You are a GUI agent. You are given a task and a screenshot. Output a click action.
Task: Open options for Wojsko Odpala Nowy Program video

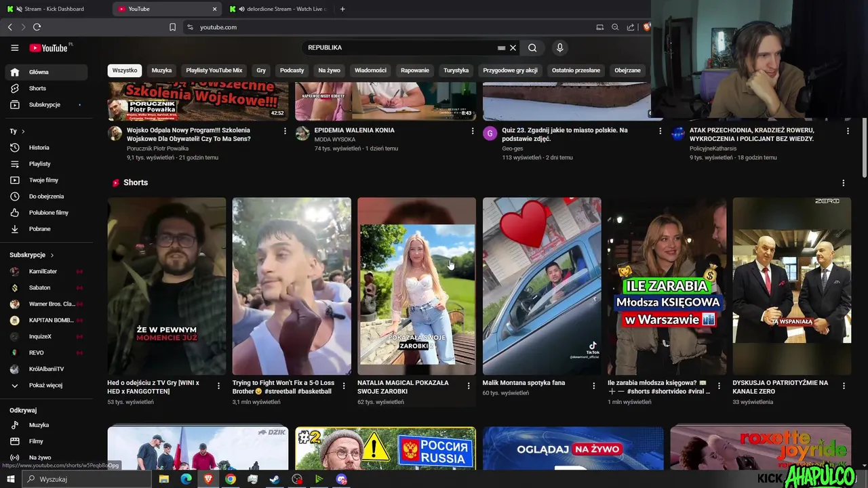tap(285, 131)
